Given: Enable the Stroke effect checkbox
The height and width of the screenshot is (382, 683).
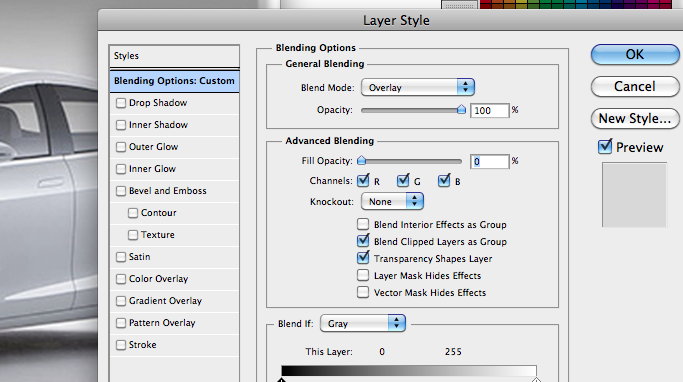Looking at the screenshot, I should point(121,345).
